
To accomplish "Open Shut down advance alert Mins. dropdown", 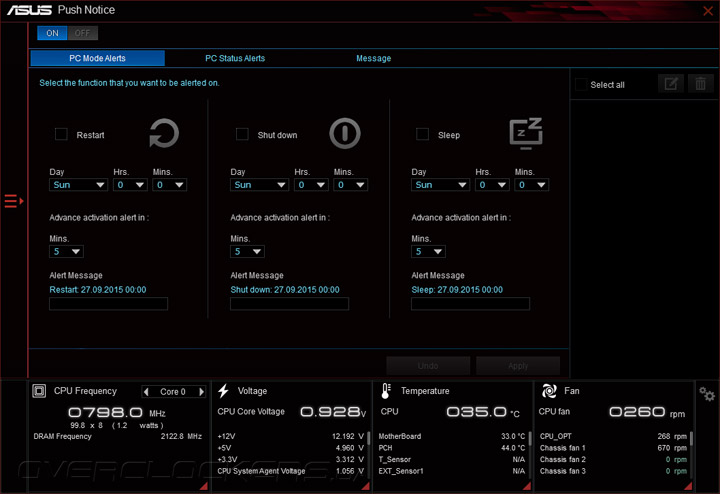I will click(248, 252).
